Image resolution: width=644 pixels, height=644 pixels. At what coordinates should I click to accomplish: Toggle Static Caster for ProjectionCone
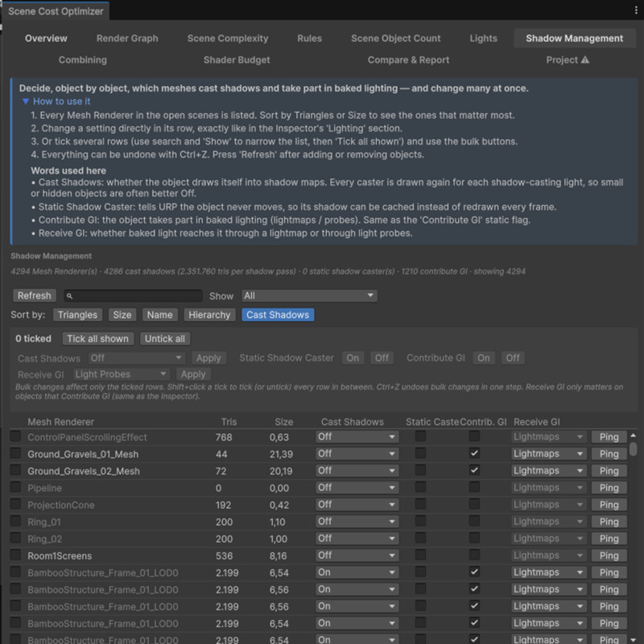(x=420, y=504)
